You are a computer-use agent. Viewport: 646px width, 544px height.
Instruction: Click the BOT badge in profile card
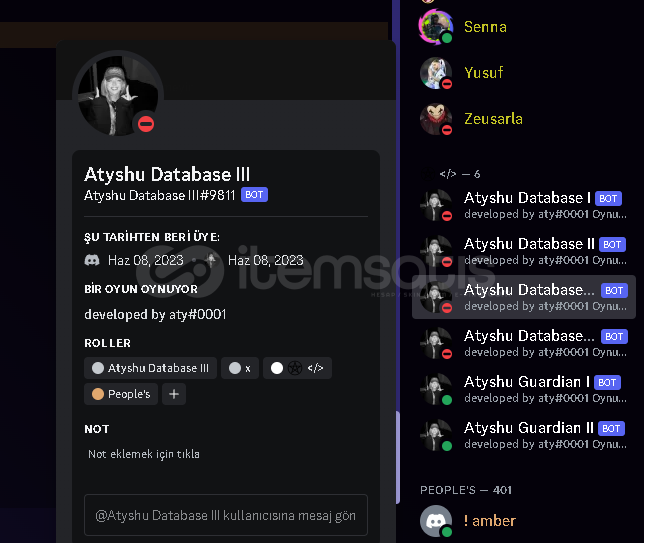[x=254, y=195]
